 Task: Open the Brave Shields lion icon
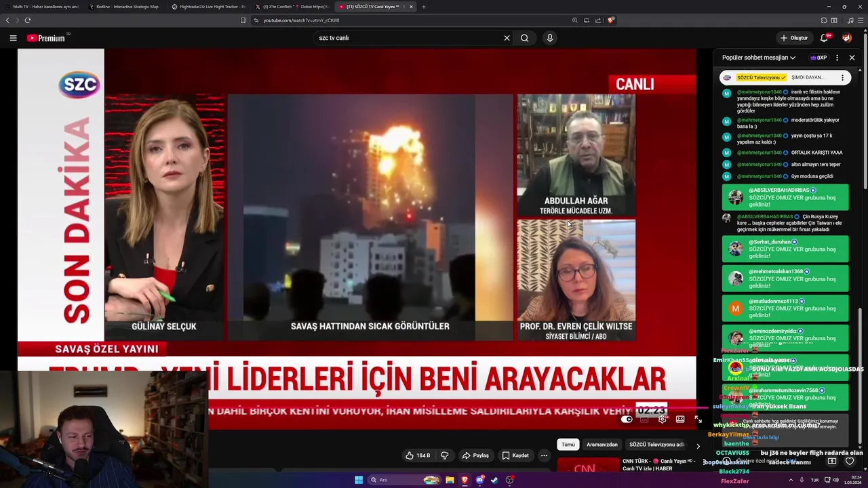pos(610,20)
